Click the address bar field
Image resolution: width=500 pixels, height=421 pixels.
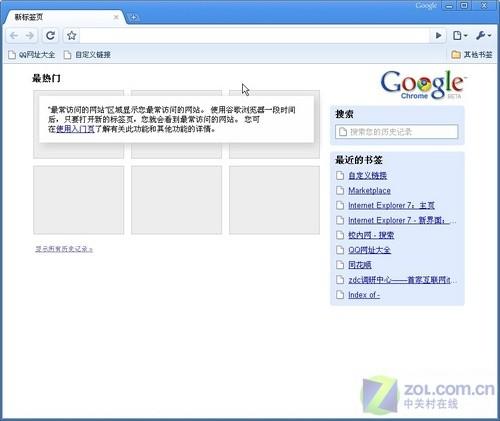[x=254, y=35]
